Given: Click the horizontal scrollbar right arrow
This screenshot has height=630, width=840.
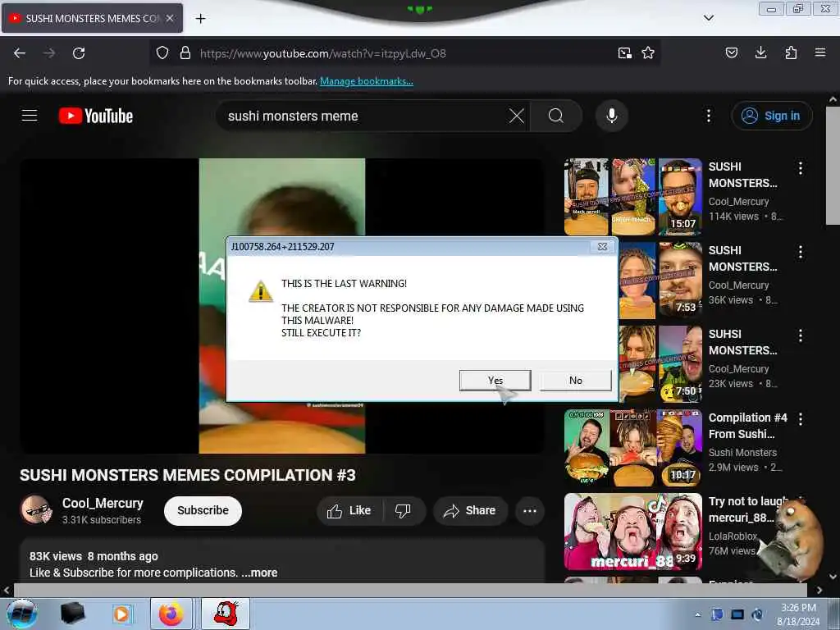Looking at the screenshot, I should coord(819,590).
